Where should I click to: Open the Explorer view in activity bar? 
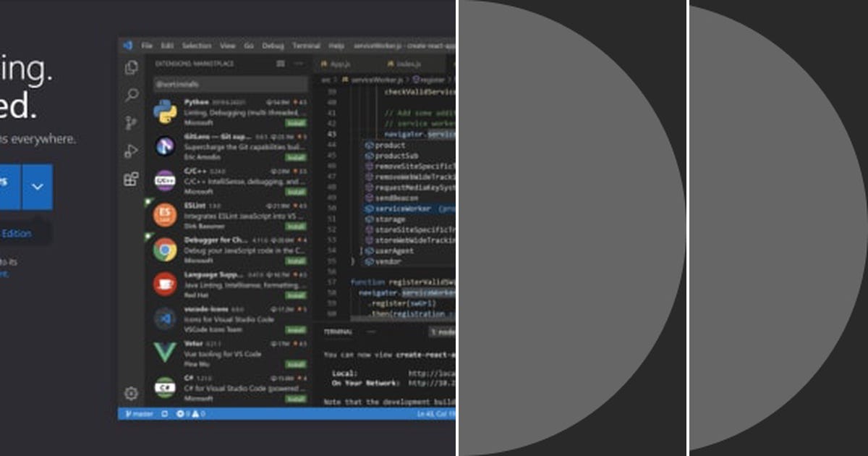click(x=131, y=67)
